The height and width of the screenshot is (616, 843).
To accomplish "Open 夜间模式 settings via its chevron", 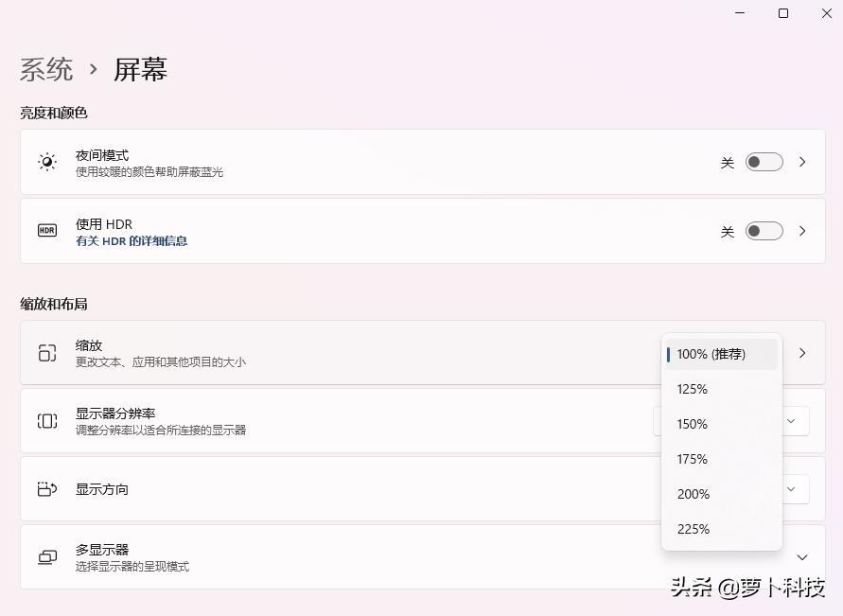I will coord(802,161).
